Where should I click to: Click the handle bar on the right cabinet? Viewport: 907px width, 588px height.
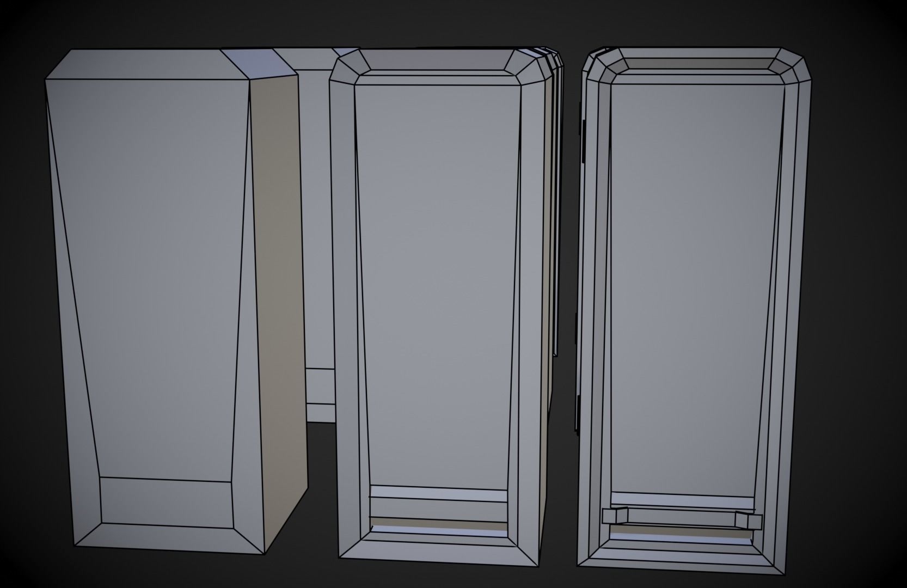tap(682, 517)
